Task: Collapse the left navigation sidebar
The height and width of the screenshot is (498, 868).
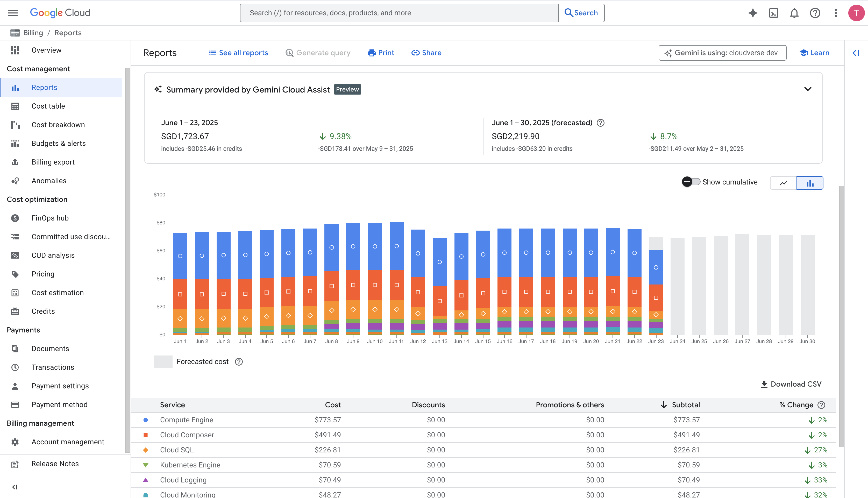Action: 14,487
